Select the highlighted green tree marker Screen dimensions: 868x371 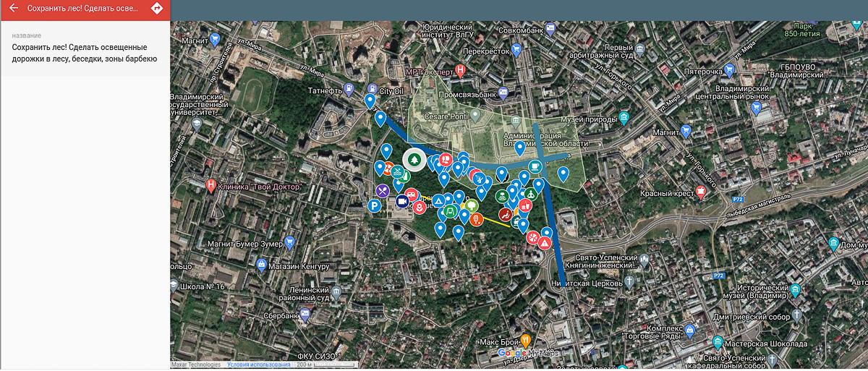coord(414,159)
